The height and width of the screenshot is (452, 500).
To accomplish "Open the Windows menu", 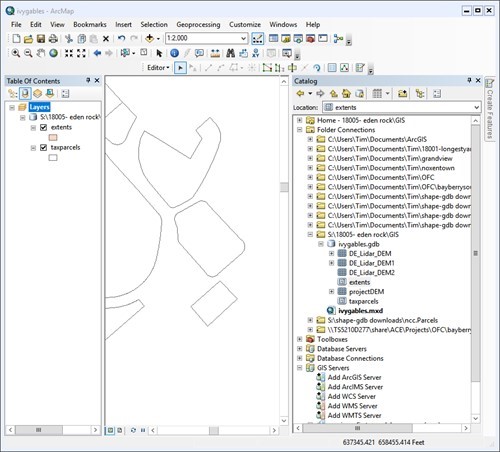I will coord(283,24).
